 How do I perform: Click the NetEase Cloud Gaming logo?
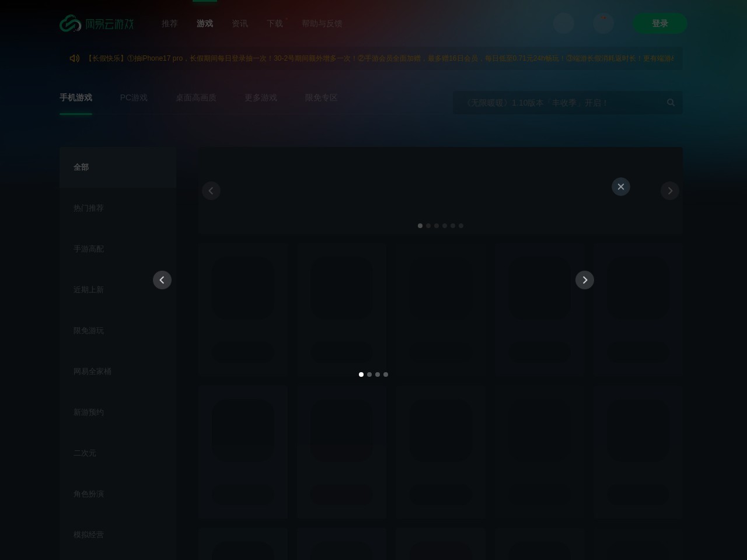97,24
